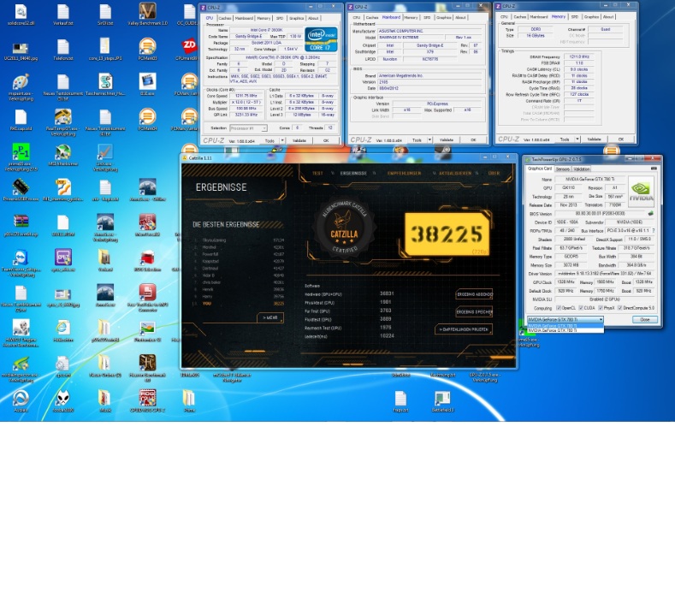
Task: Expand the Tools arrow in the CPU-tab CPU-Z window
Action: pos(282,140)
